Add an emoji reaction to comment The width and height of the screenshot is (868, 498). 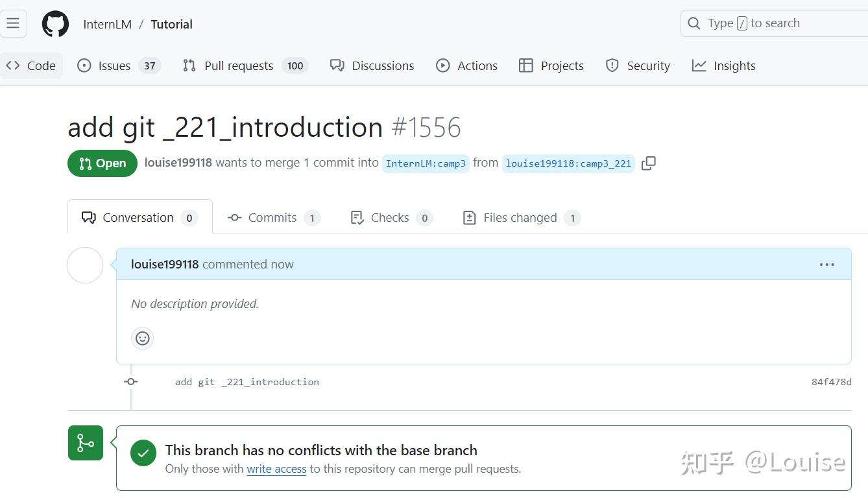143,338
